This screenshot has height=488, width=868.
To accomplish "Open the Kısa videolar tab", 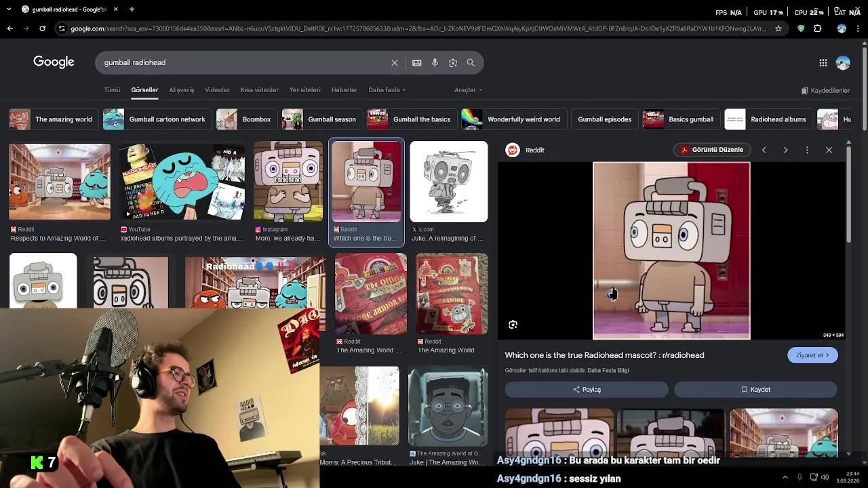I will point(259,89).
